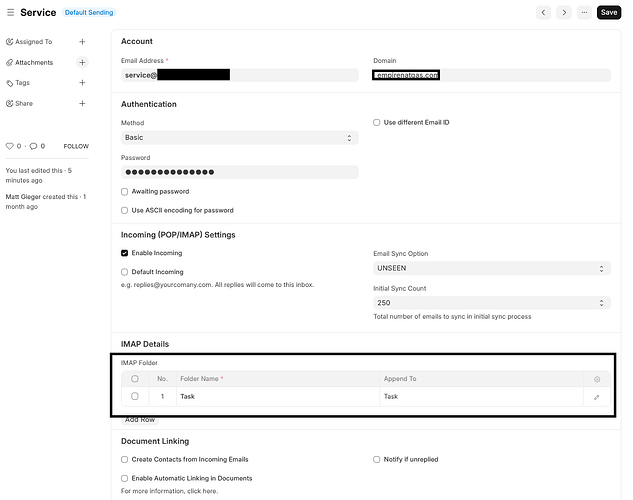This screenshot has height=500, width=633.
Task: Click the Default Sending status badge
Action: [89, 13]
